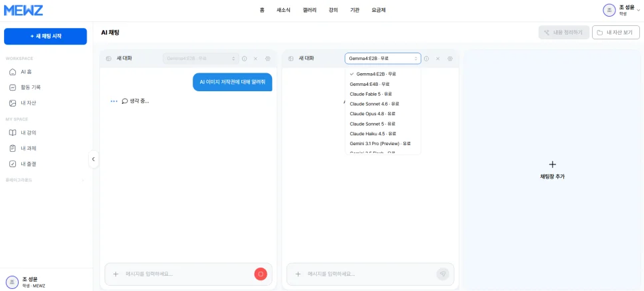Viewport: 644px width, 291px height.
Task: Click the 내 자산 보기 button
Action: point(615,32)
